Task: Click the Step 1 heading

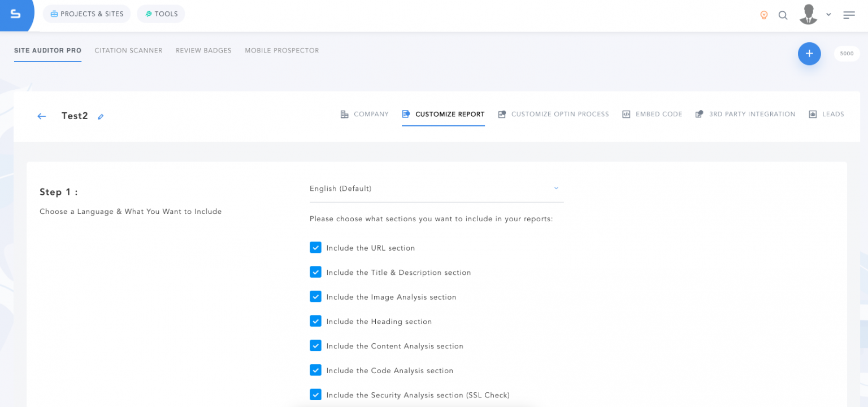Action: pos(59,192)
